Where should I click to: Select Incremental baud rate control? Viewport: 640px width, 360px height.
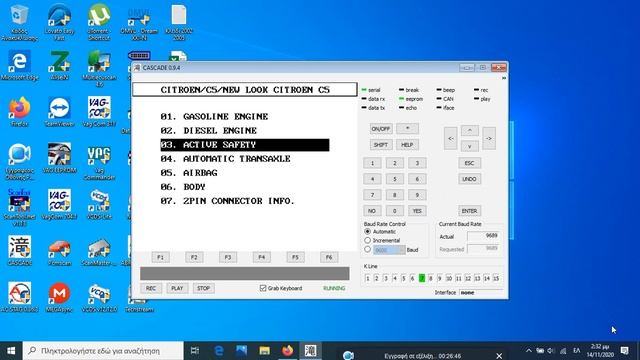pyautogui.click(x=367, y=240)
